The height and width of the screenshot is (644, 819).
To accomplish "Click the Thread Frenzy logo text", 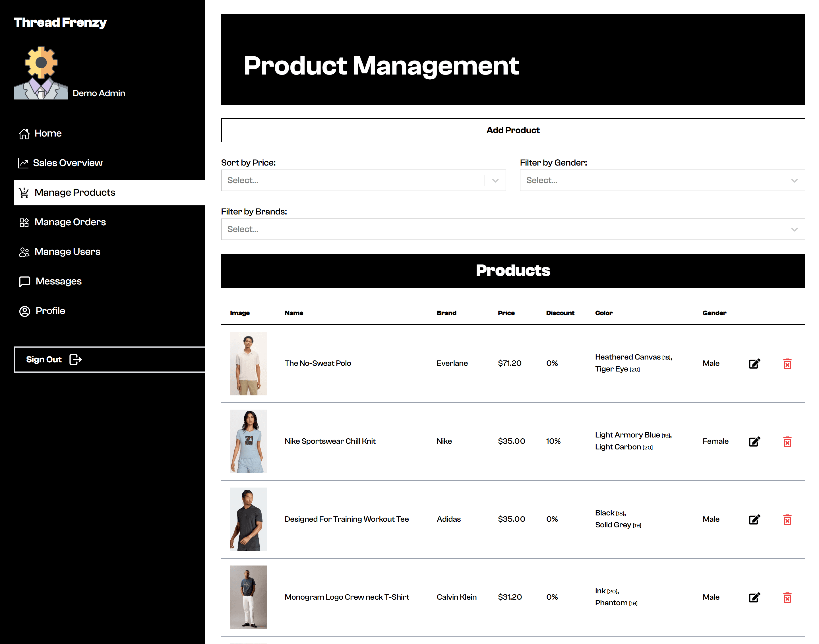I will [x=60, y=23].
